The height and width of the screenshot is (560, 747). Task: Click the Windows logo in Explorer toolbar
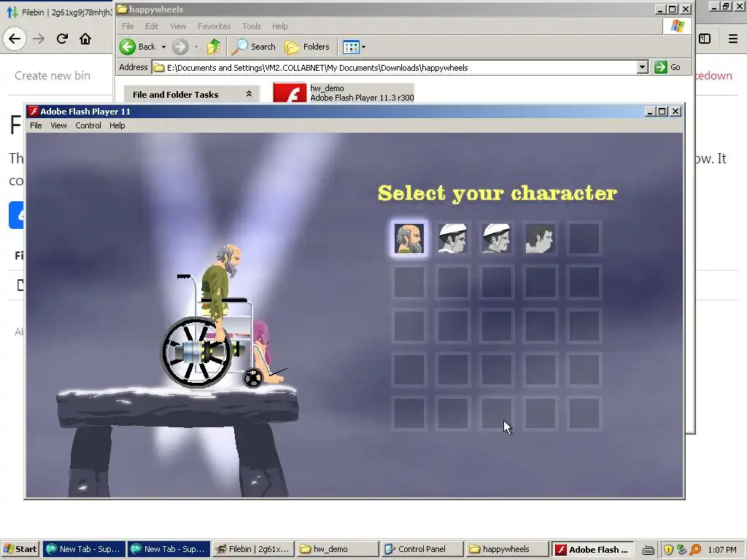677,26
